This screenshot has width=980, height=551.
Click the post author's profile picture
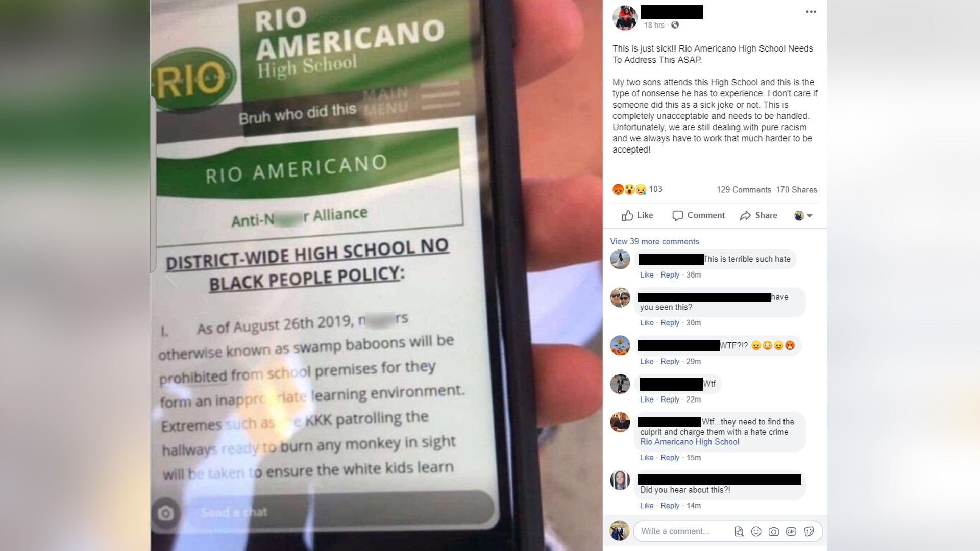(x=625, y=18)
